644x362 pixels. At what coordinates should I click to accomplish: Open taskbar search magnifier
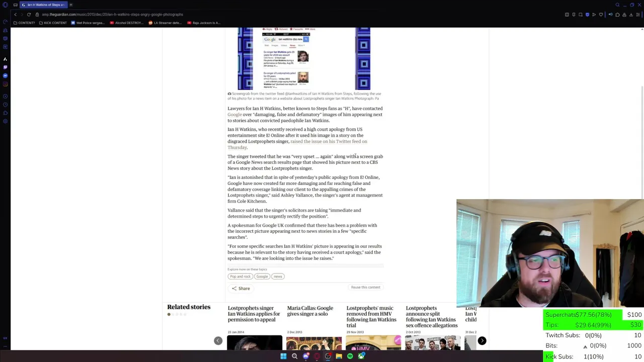click(x=294, y=356)
